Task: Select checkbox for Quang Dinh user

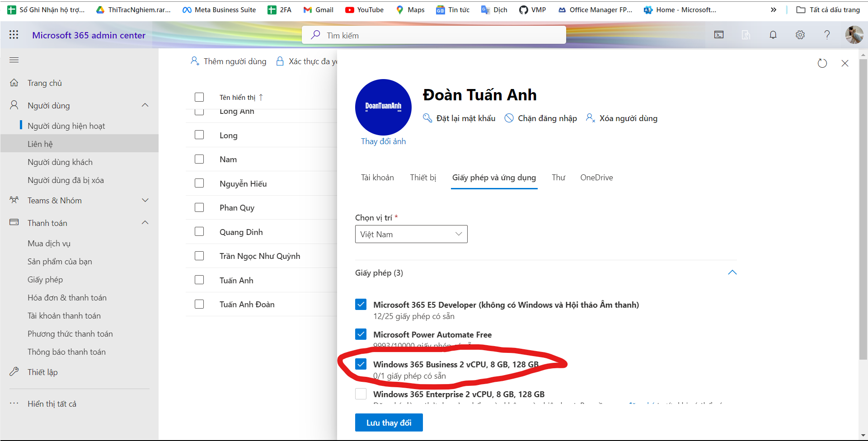Action: point(199,231)
